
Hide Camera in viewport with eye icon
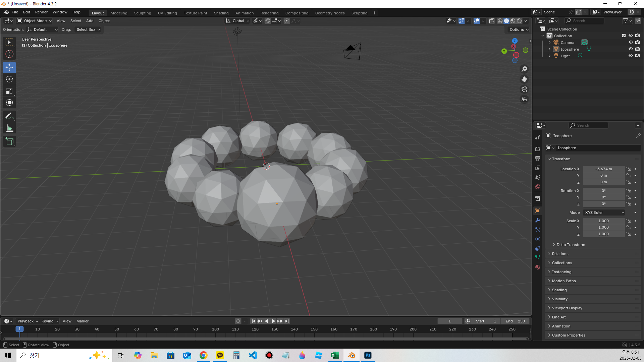pyautogui.click(x=631, y=42)
